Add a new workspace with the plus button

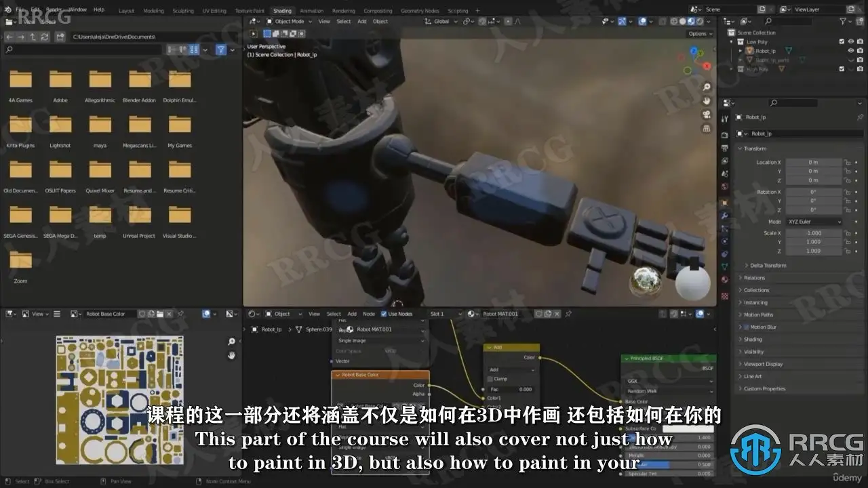(x=477, y=11)
